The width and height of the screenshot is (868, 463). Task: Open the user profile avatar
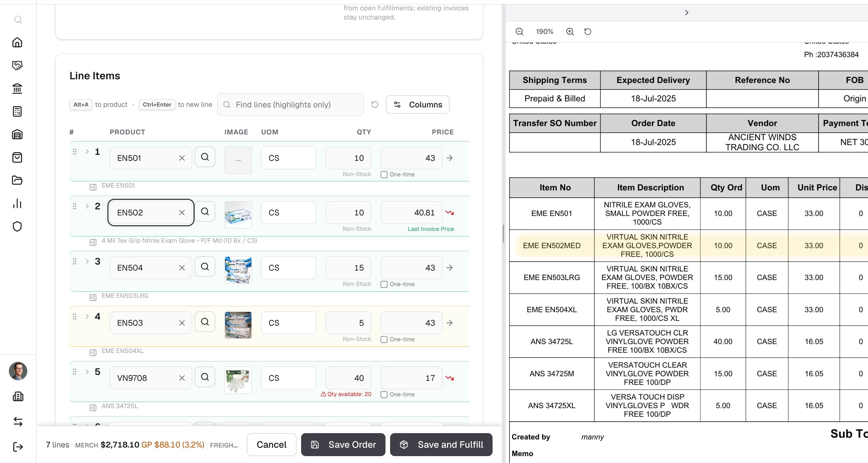tap(18, 371)
